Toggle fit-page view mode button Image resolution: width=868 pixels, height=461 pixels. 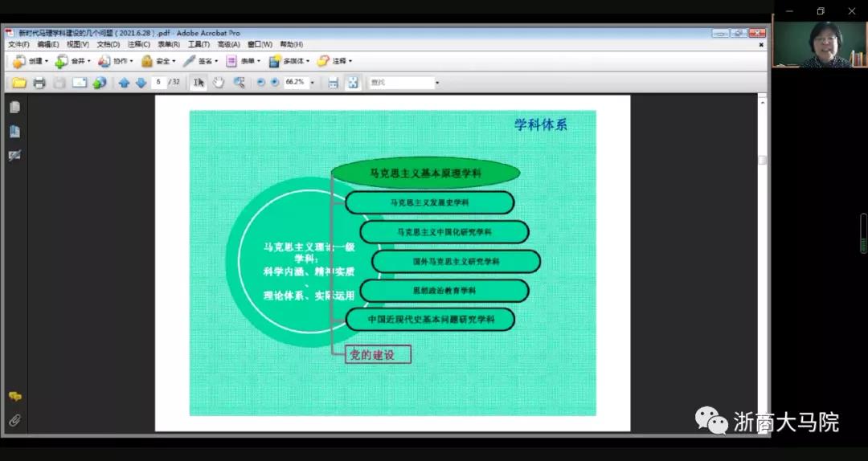[352, 83]
